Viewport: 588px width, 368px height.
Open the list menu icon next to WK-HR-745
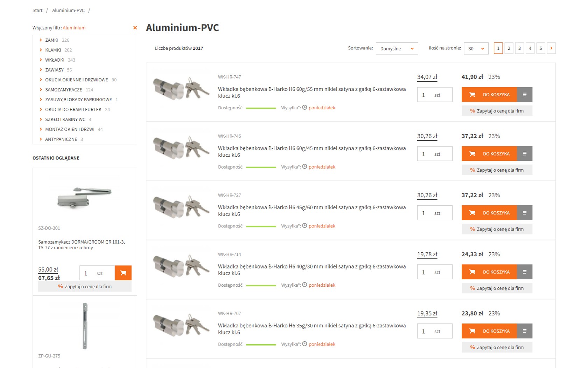pyautogui.click(x=524, y=154)
